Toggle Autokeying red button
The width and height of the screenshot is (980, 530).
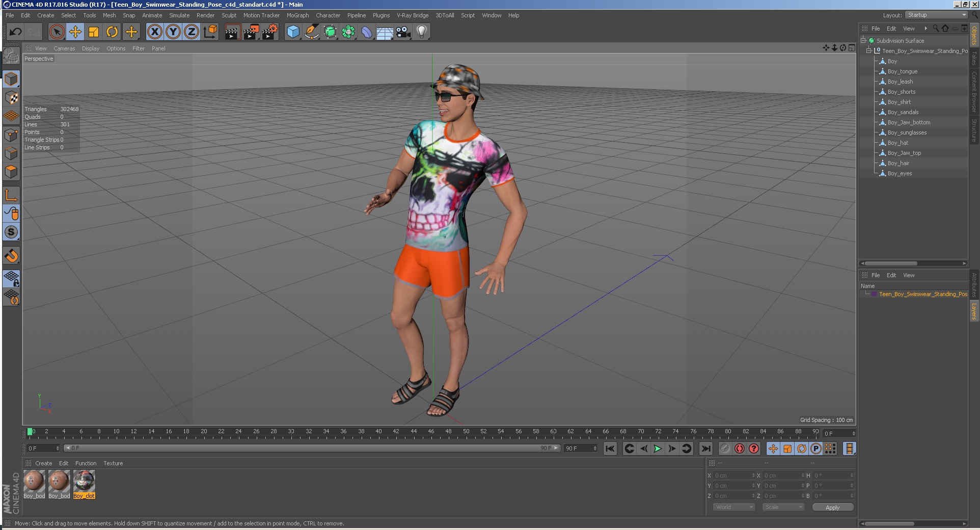pyautogui.click(x=740, y=448)
